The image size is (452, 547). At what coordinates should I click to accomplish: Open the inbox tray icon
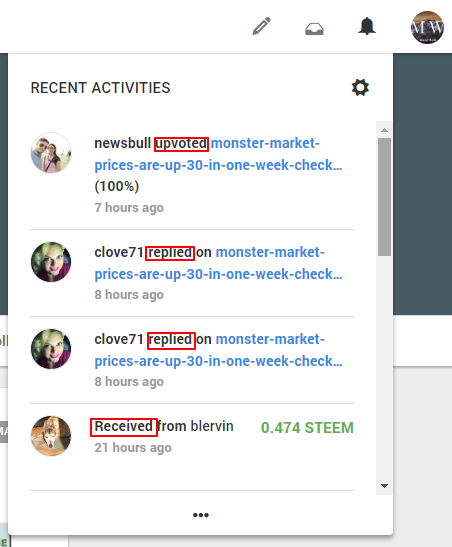[314, 29]
